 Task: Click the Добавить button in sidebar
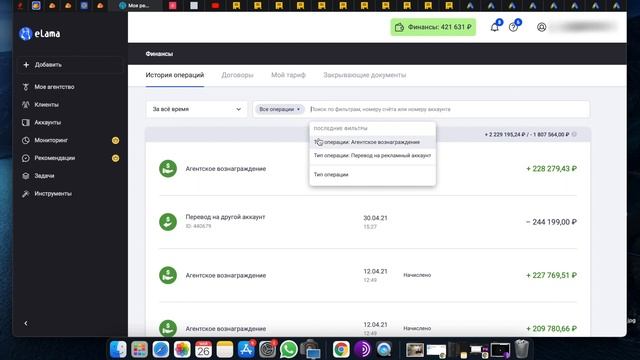point(69,65)
